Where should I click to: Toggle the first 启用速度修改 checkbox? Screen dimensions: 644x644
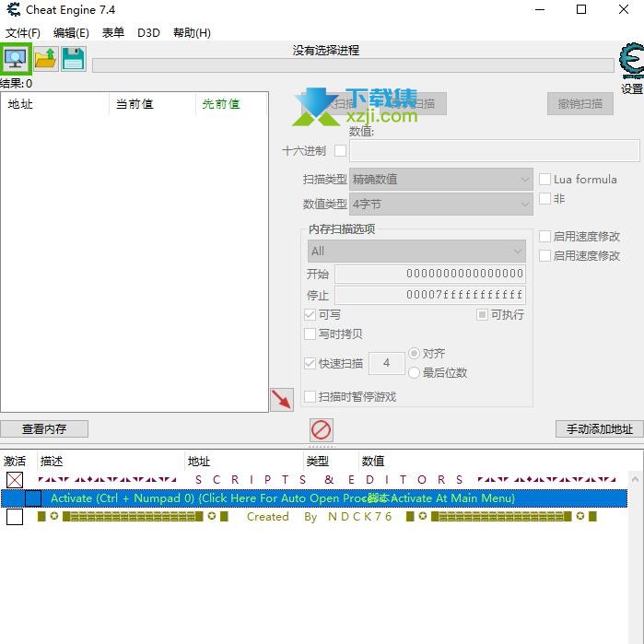(544, 236)
